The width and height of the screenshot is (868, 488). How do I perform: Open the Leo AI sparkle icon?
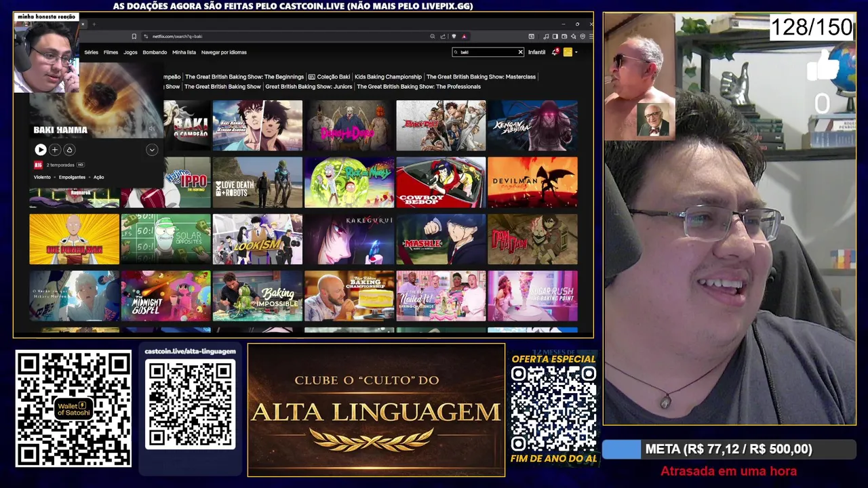point(573,37)
